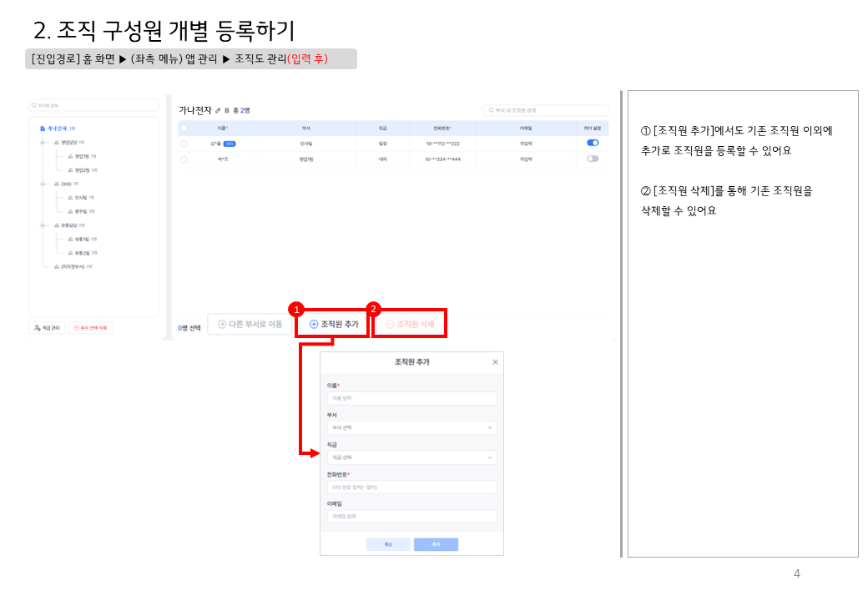The width and height of the screenshot is (868, 601).
Task: Click the 취소 button in the dialog
Action: coord(388,544)
